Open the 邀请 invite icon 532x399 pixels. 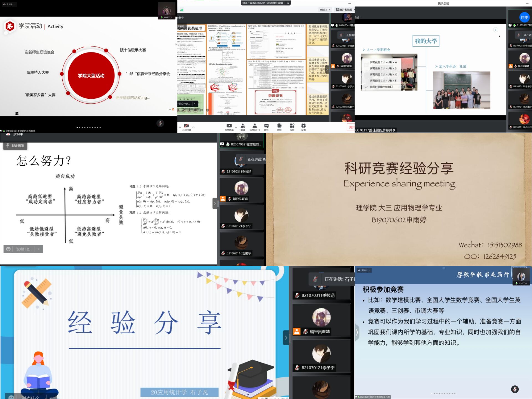[243, 126]
